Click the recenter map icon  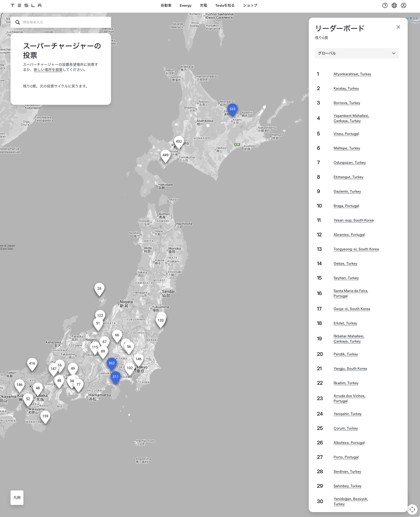tap(412, 509)
